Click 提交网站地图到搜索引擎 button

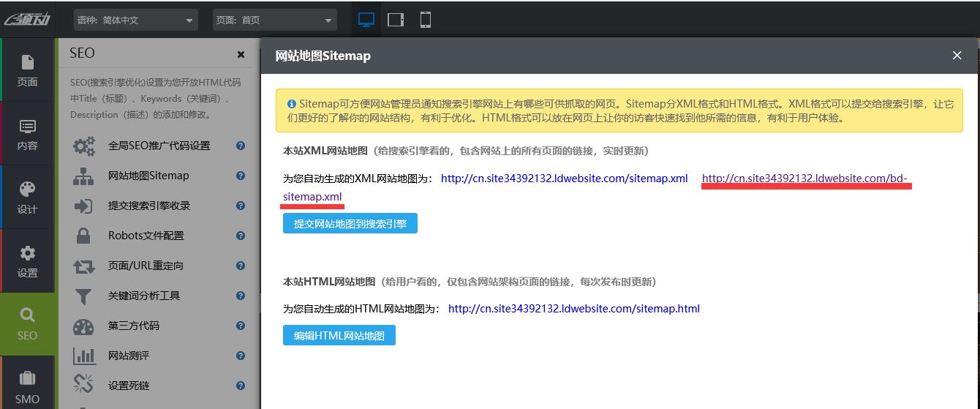(350, 224)
